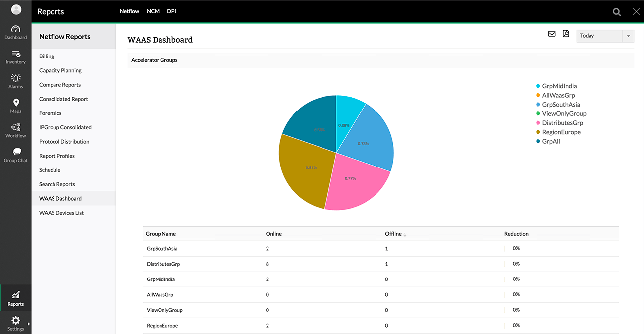
Task: Select the AllWaasGrp table row name
Action: coord(160,295)
